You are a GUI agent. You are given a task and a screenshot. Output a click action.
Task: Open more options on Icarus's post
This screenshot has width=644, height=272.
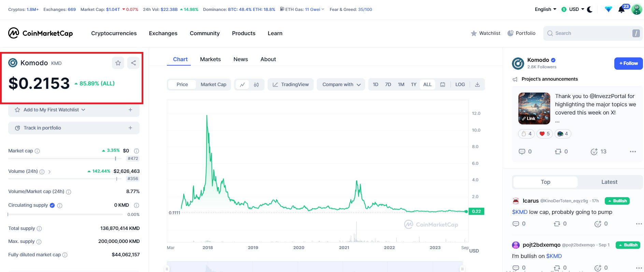639,224
